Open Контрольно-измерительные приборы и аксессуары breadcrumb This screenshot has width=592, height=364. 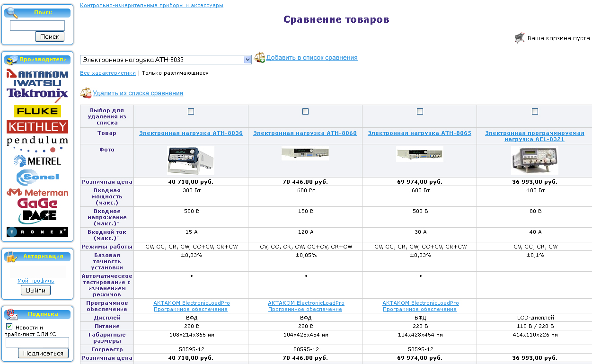click(151, 5)
